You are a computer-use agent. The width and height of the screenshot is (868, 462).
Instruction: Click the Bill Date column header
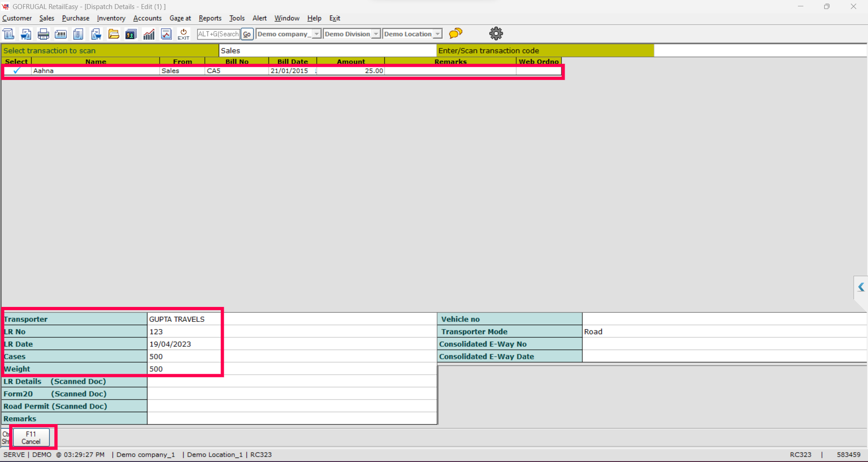pyautogui.click(x=293, y=61)
